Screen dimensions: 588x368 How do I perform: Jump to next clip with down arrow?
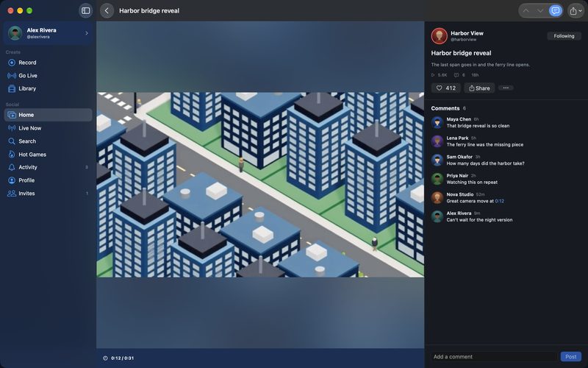pyautogui.click(x=540, y=10)
